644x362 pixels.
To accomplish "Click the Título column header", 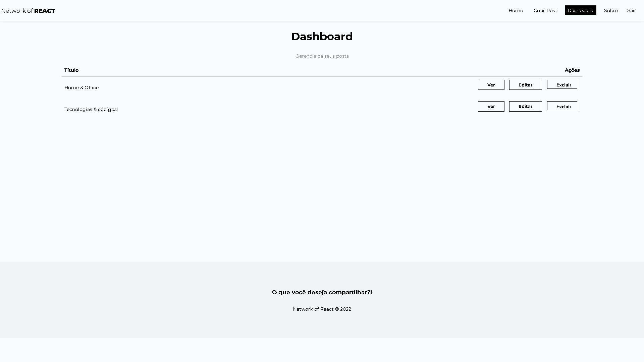I will click(71, 70).
